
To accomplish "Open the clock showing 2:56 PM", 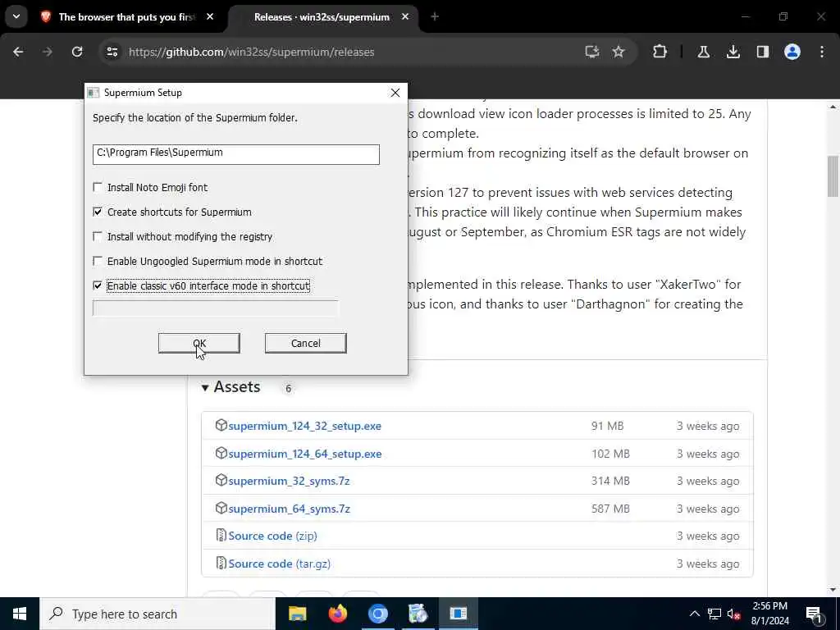I will pos(770,614).
